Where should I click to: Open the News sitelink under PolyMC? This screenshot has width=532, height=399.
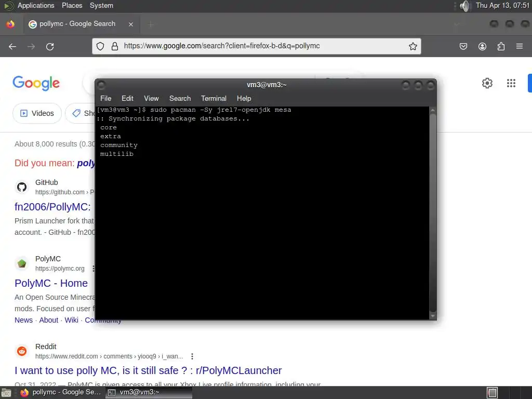[x=23, y=320]
